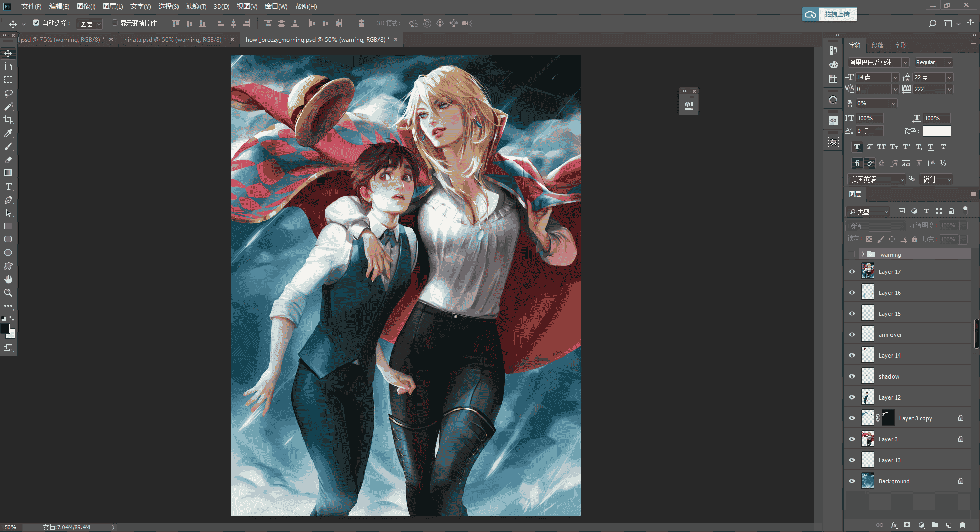Open the text 颜色 color swatch

(937, 131)
